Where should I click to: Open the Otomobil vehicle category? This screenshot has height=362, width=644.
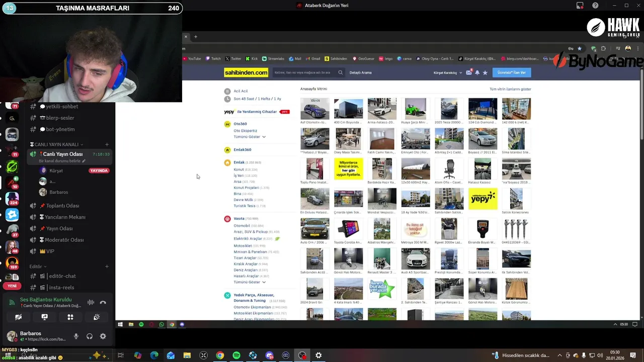242,226
